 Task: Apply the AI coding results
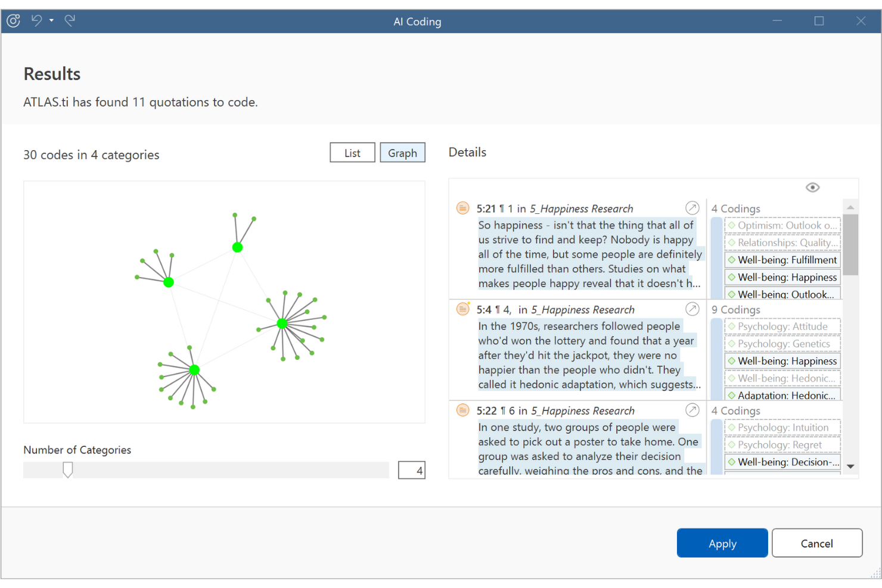pos(722,543)
